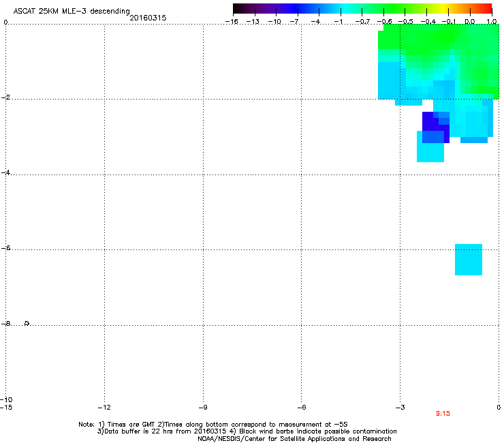This screenshot has height=443, width=504.
Task: Click the colorbar tick label "-4"
Action: click(315, 22)
